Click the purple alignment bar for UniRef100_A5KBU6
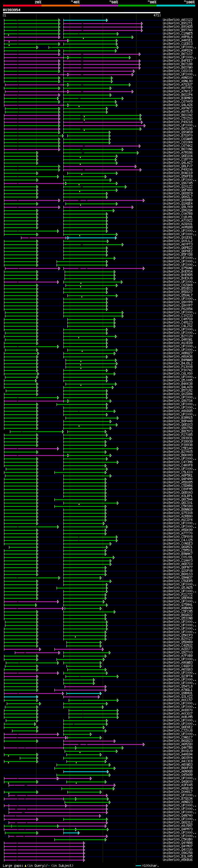 (x=44, y=860)
